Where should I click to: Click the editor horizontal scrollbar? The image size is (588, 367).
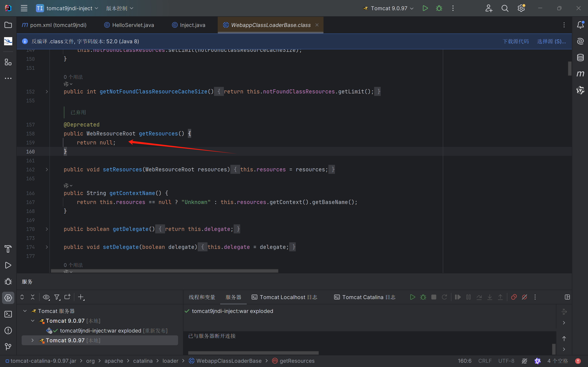click(164, 271)
